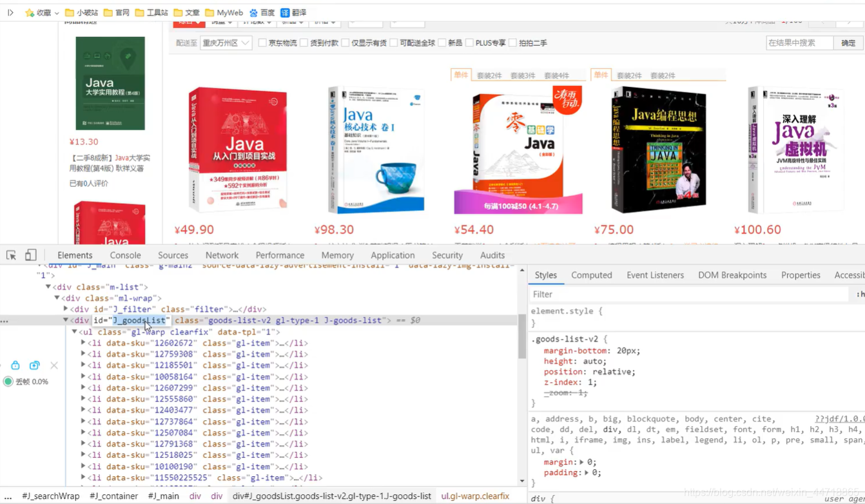Click the ¥49.90 price text

[194, 230]
